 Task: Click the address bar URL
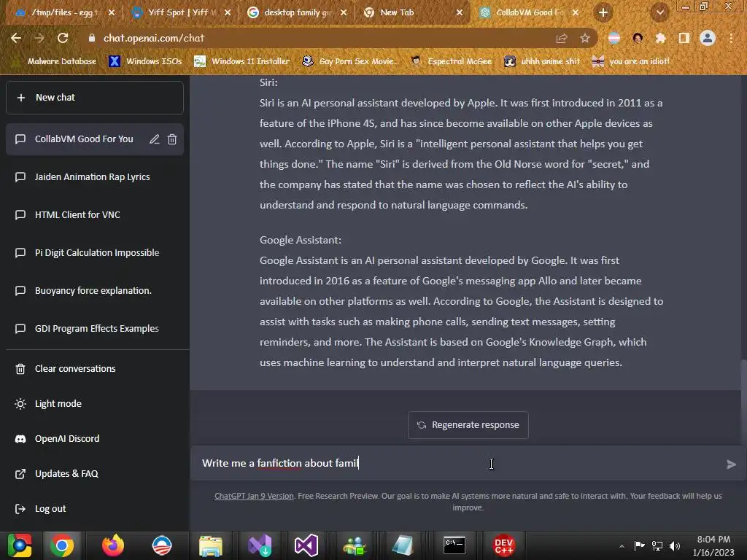point(154,38)
